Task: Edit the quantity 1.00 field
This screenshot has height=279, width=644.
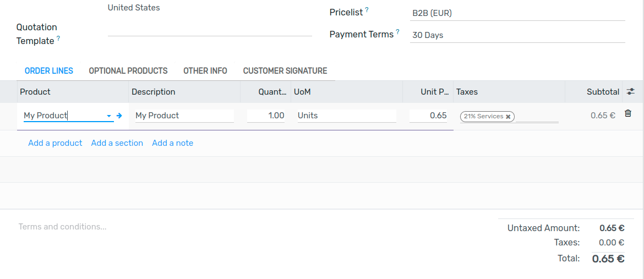Action: click(x=266, y=116)
